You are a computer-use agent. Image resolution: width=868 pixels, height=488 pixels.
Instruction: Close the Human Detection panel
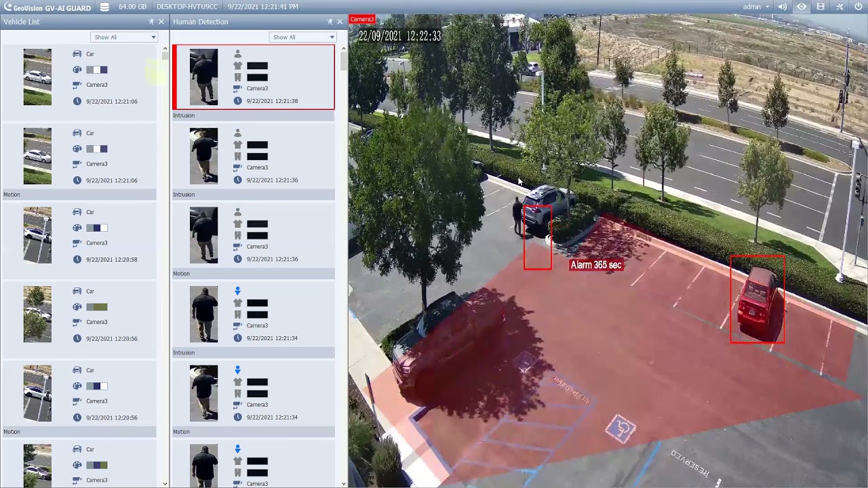coord(340,22)
